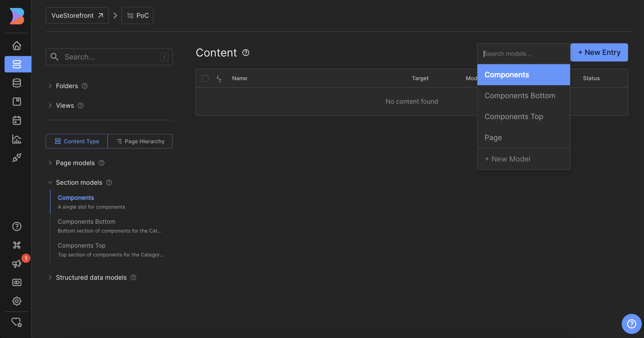Click the help icon next to Content heading
The height and width of the screenshot is (338, 644).
click(246, 53)
